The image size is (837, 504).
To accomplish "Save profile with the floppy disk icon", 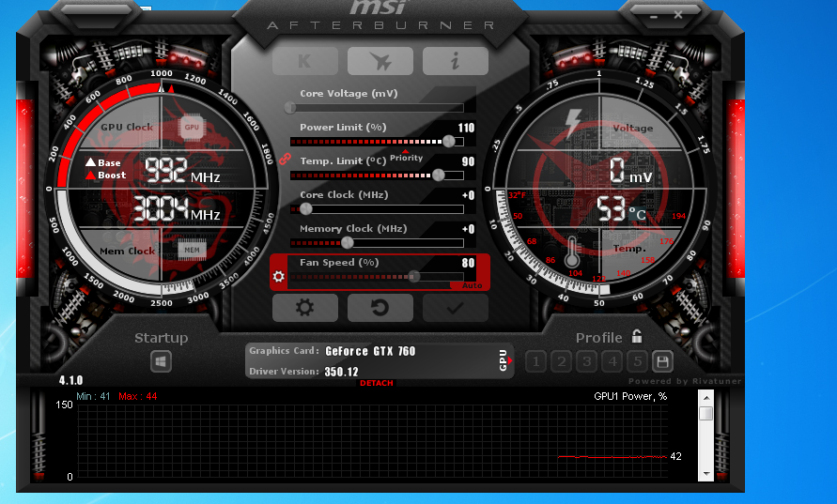I will pos(662,362).
